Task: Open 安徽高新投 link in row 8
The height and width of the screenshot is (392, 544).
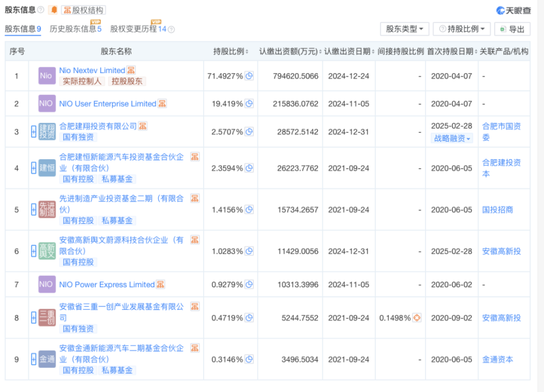Action: [x=501, y=318]
